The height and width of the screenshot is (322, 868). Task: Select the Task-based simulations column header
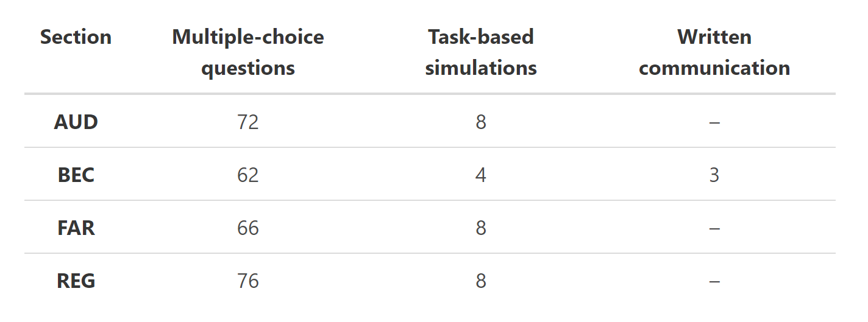pos(481,52)
